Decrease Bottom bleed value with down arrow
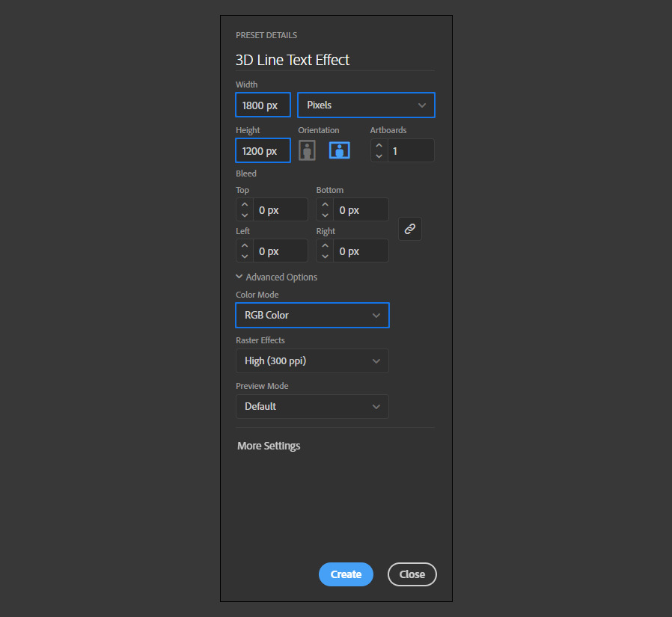The width and height of the screenshot is (672, 617). pyautogui.click(x=326, y=215)
